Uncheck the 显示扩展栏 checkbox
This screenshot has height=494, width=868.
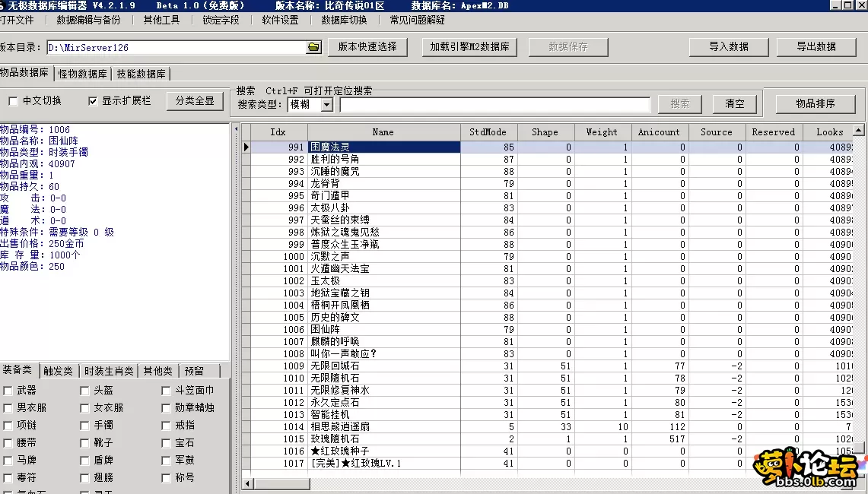click(93, 101)
